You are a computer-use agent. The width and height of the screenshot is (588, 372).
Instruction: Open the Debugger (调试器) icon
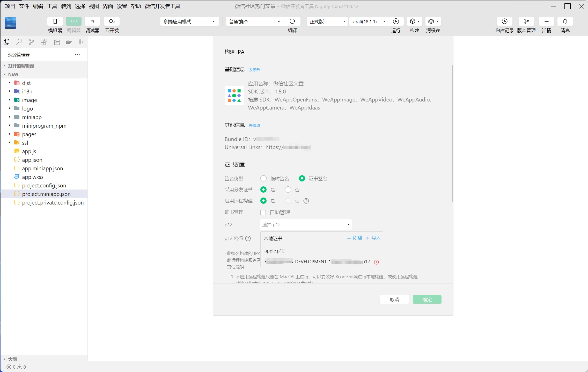[x=92, y=21]
